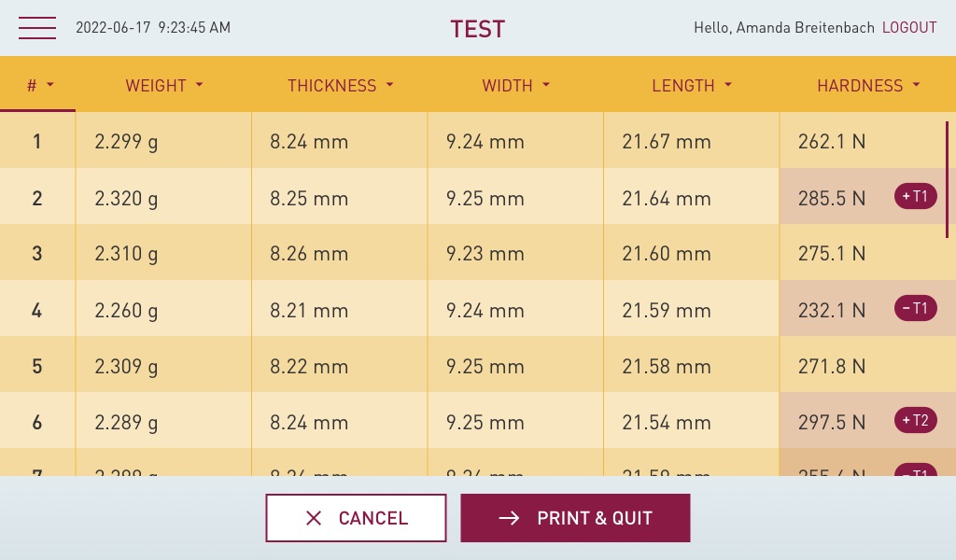Select row 1 weight value 2.299 g
This screenshot has width=956, height=560.
[x=126, y=142]
